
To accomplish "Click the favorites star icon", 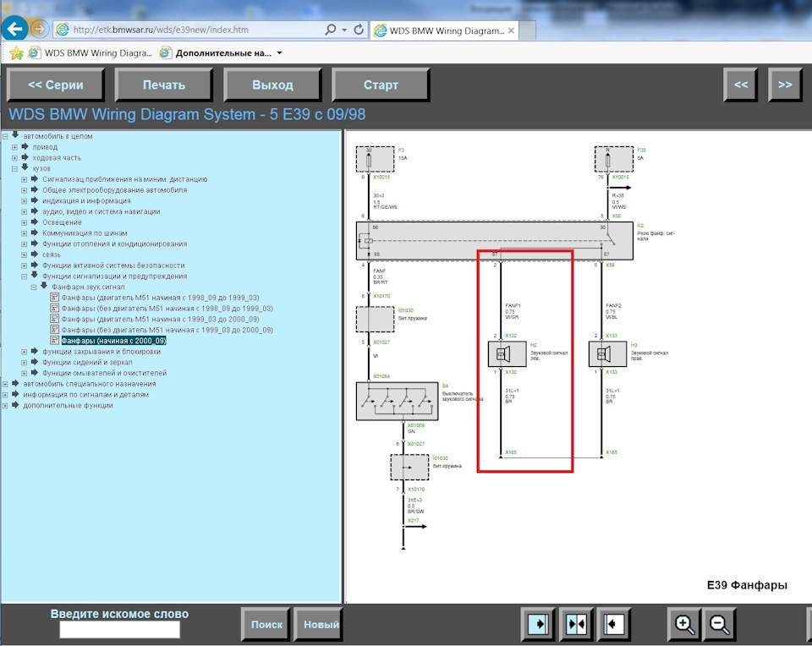I will [x=17, y=52].
